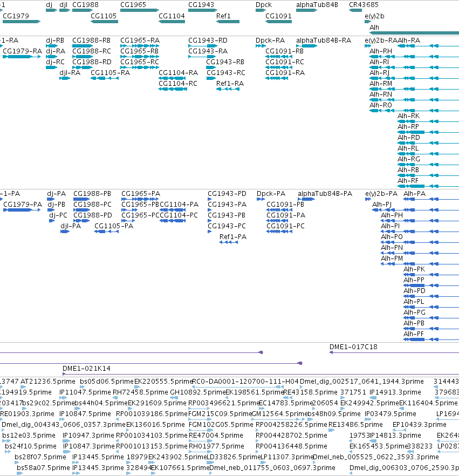The width and height of the screenshot is (459, 476).
Task: Select the RE13486.5prime EST
Action: (332, 430)
